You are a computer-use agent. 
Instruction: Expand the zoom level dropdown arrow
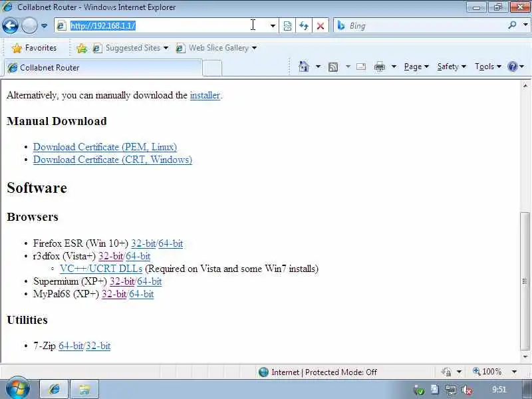coord(514,372)
